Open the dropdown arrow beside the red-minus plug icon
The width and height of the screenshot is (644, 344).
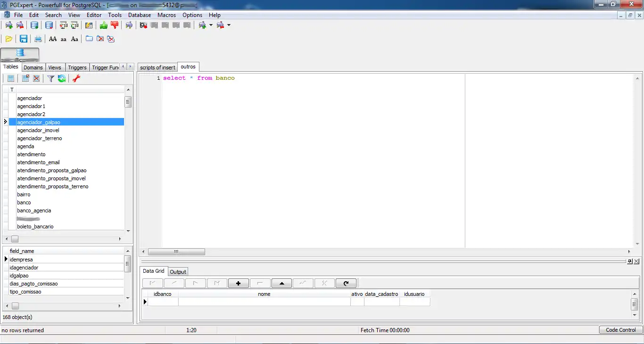pos(229,25)
